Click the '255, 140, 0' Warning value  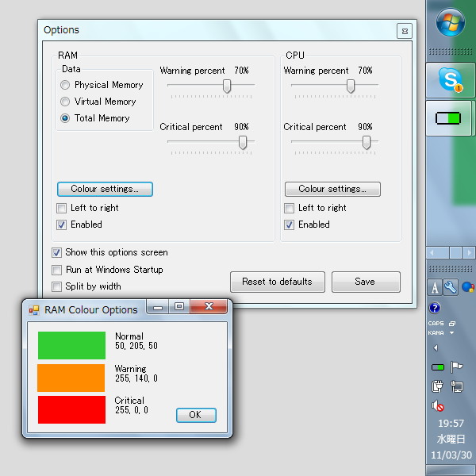pyautogui.click(x=136, y=378)
